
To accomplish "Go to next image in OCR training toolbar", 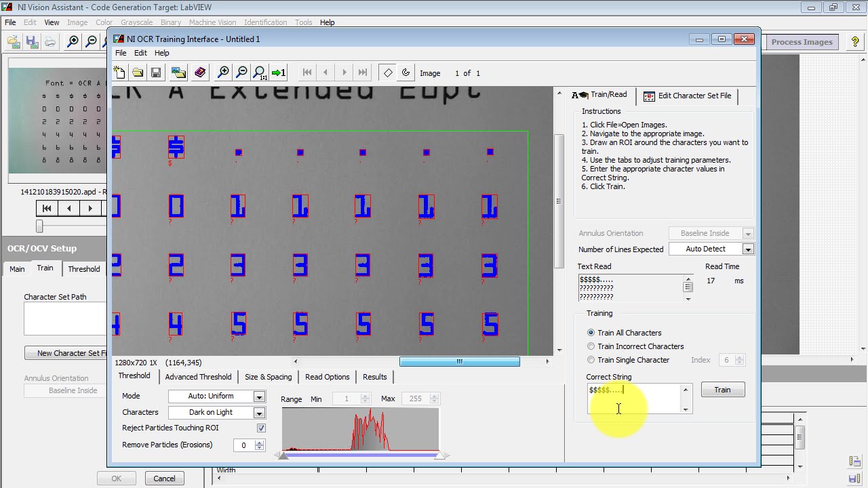I will click(344, 73).
